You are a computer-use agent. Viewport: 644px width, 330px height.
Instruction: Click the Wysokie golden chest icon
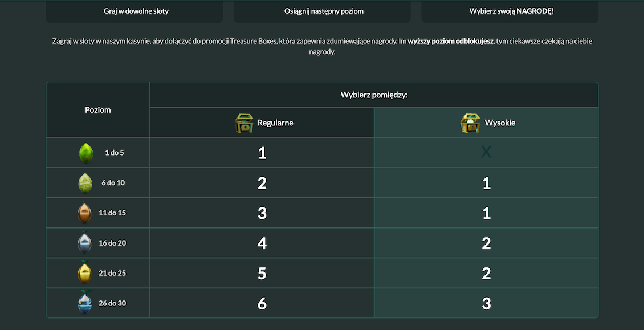click(x=470, y=123)
